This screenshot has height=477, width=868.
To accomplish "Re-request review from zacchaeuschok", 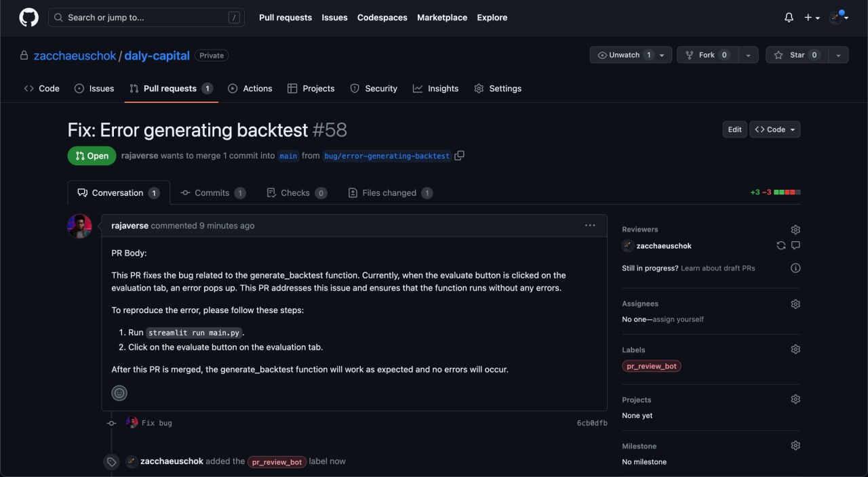I will (781, 246).
